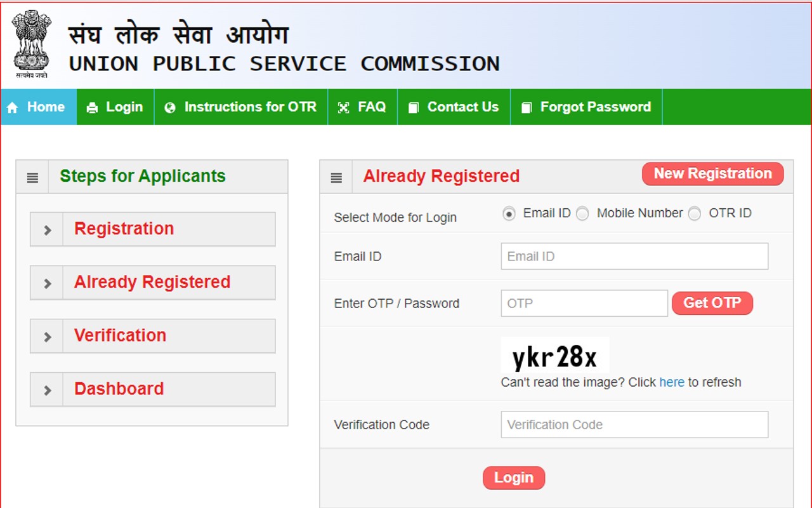Image resolution: width=812 pixels, height=508 pixels.
Task: Click the Home house icon in navbar
Action: (12, 108)
